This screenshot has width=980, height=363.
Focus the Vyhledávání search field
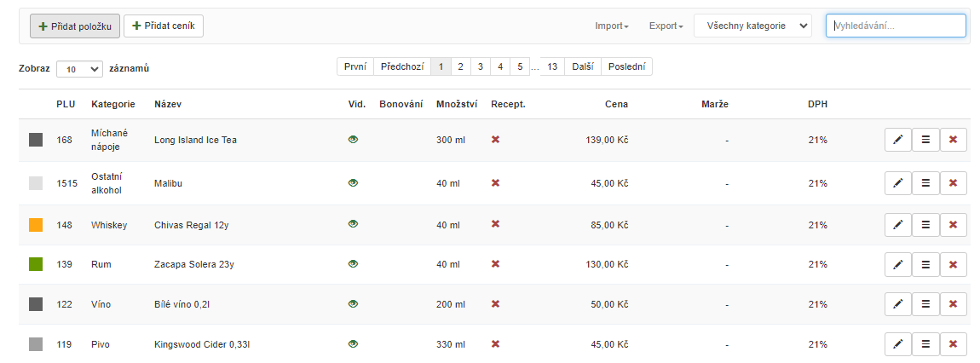pos(896,26)
